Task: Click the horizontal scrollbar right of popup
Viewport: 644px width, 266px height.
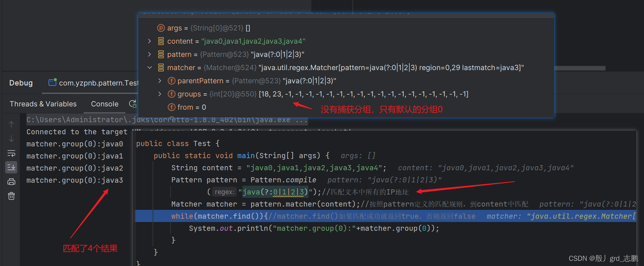Action: point(580,68)
